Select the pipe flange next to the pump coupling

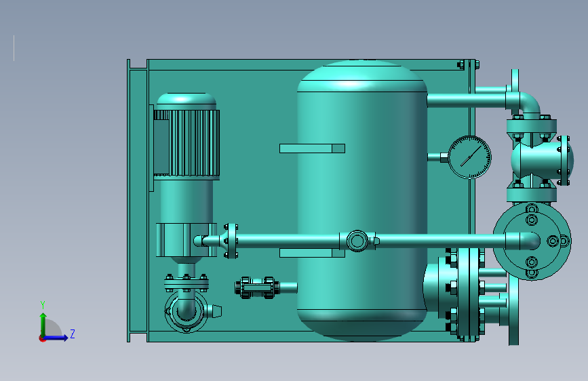pyautogui.click(x=231, y=241)
